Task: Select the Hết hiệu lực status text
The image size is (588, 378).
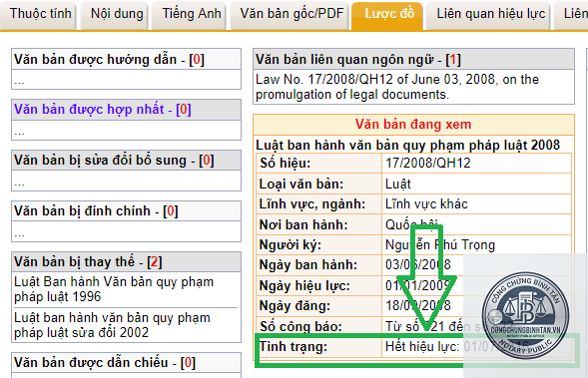Action: click(422, 346)
